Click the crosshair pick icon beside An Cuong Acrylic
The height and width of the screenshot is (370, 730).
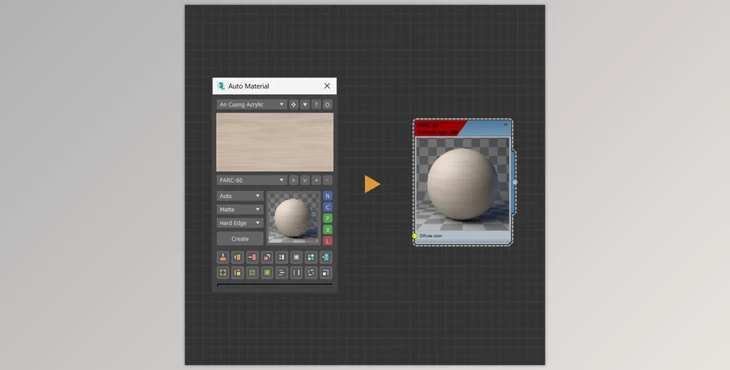pos(293,105)
